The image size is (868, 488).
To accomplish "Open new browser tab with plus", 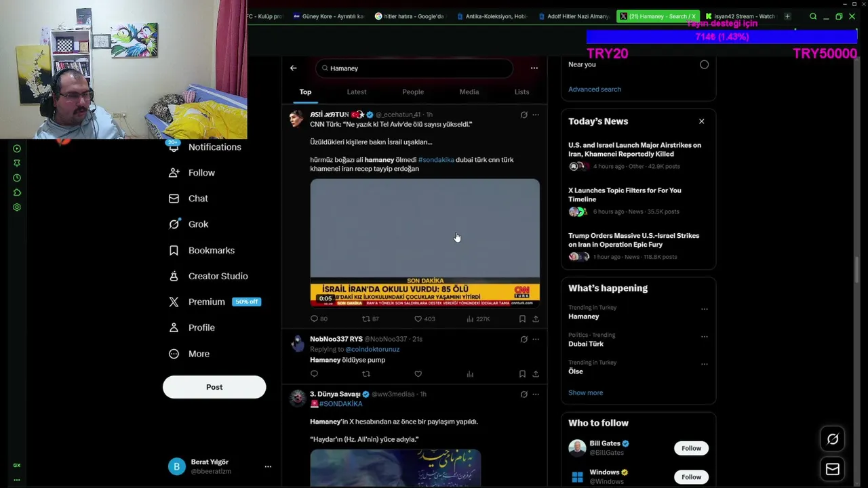I will (787, 16).
